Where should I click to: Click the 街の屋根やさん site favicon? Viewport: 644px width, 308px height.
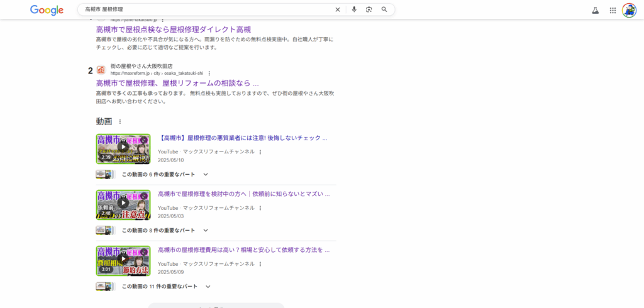point(101,69)
